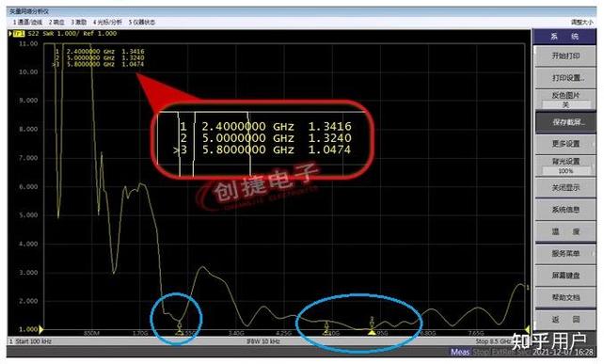Click the reference position arrow at 1.000

click(x=40, y=330)
